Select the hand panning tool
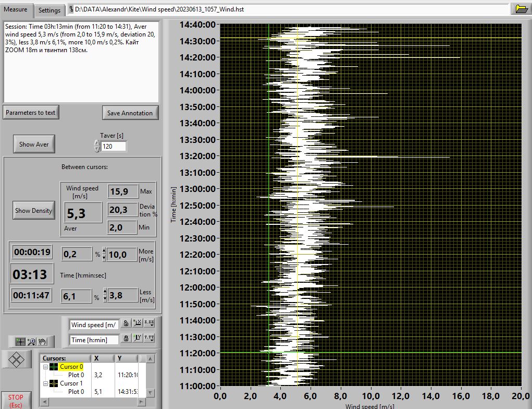 point(42,341)
